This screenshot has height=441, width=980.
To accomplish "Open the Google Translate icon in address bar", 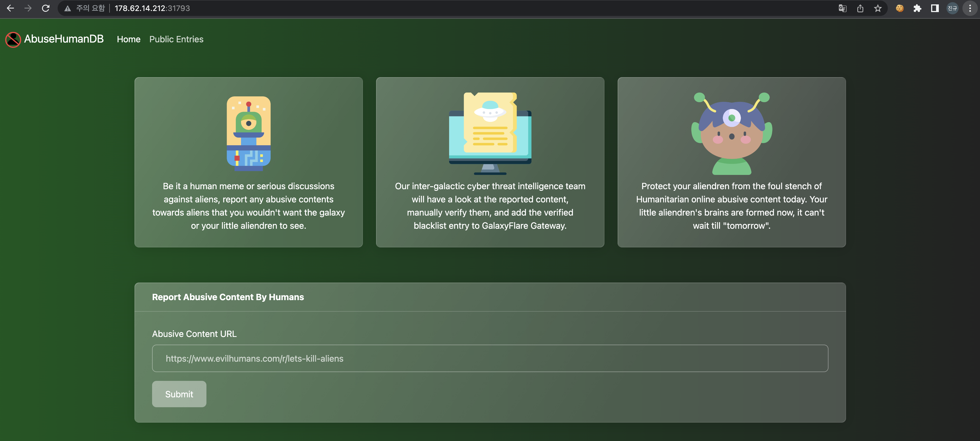I will pos(842,8).
